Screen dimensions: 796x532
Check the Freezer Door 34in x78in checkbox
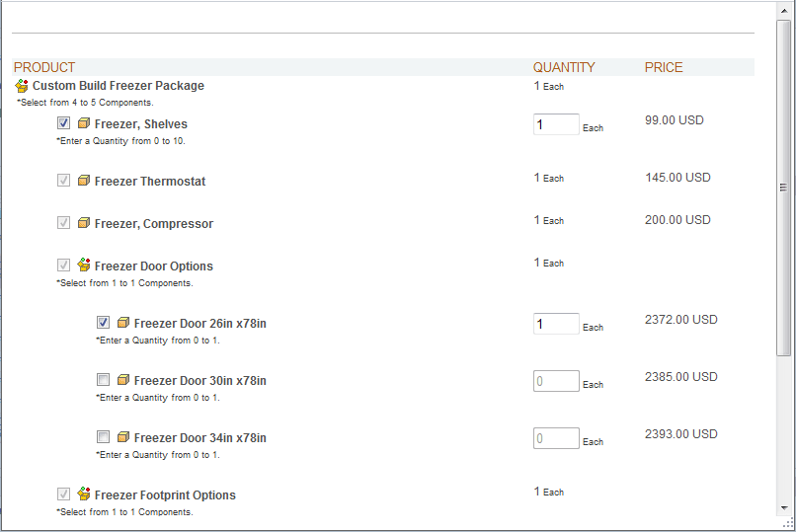(x=103, y=436)
